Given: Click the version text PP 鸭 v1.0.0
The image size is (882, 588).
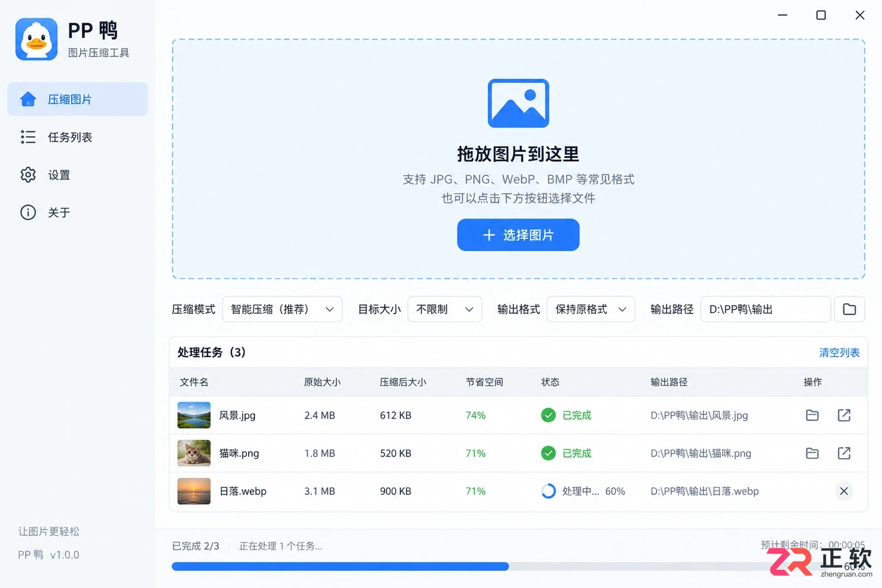Looking at the screenshot, I should 48,555.
